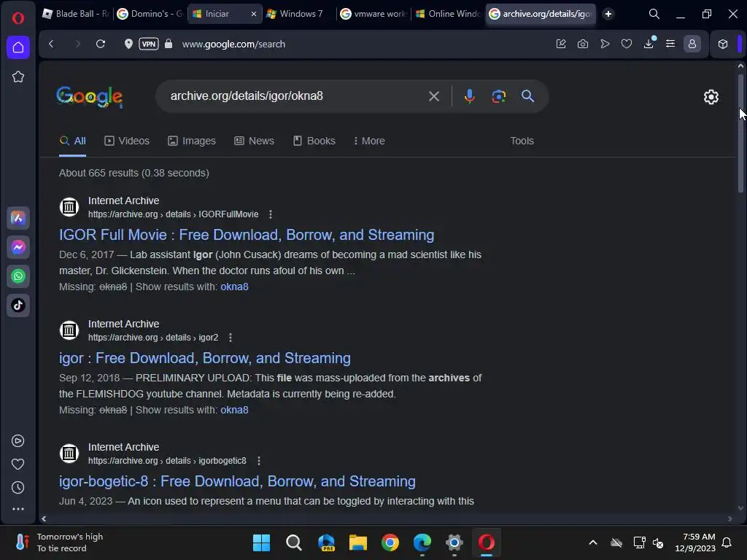Screen dimensions: 747x560
Task: Click the site security padlock icon
Action: pyautogui.click(x=169, y=44)
